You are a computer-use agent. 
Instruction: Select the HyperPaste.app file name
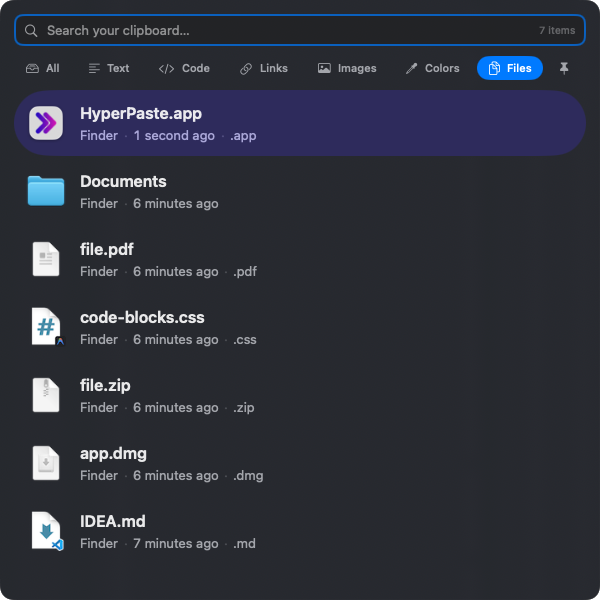[x=141, y=114]
